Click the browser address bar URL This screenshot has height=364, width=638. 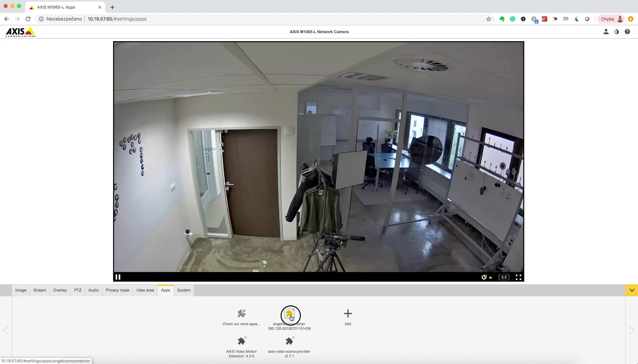pos(117,19)
